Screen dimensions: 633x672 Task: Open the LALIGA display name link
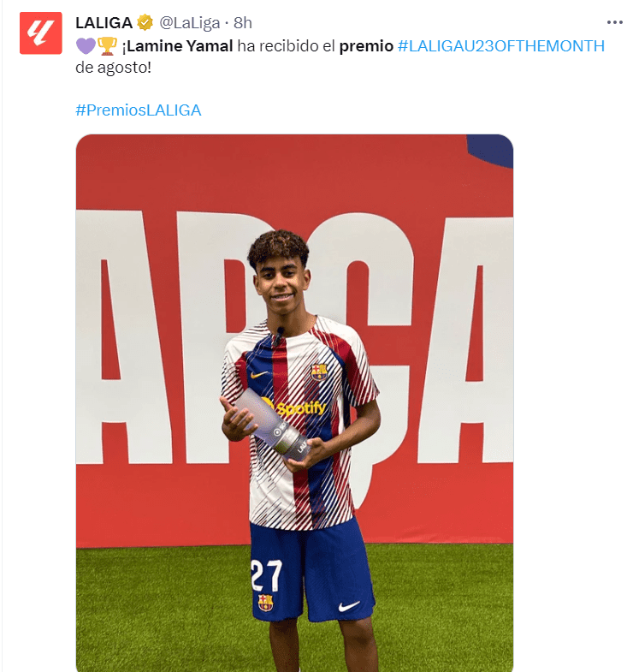click(x=104, y=23)
